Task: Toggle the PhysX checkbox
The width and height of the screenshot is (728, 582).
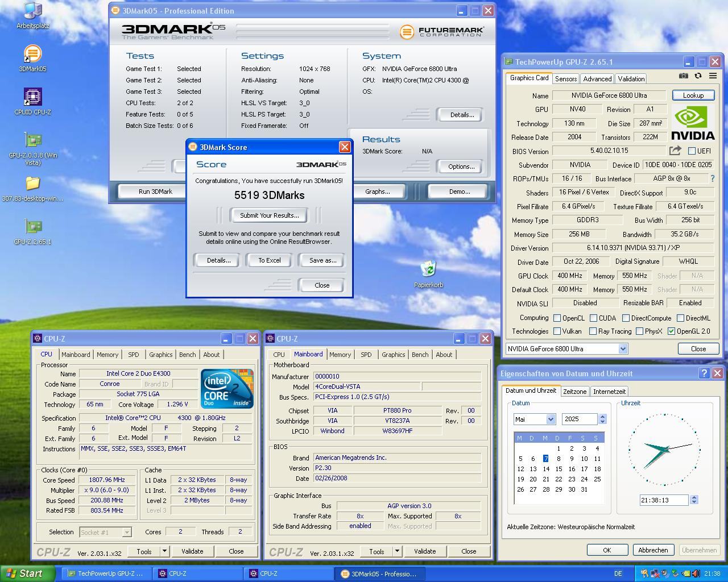Action: click(x=640, y=331)
